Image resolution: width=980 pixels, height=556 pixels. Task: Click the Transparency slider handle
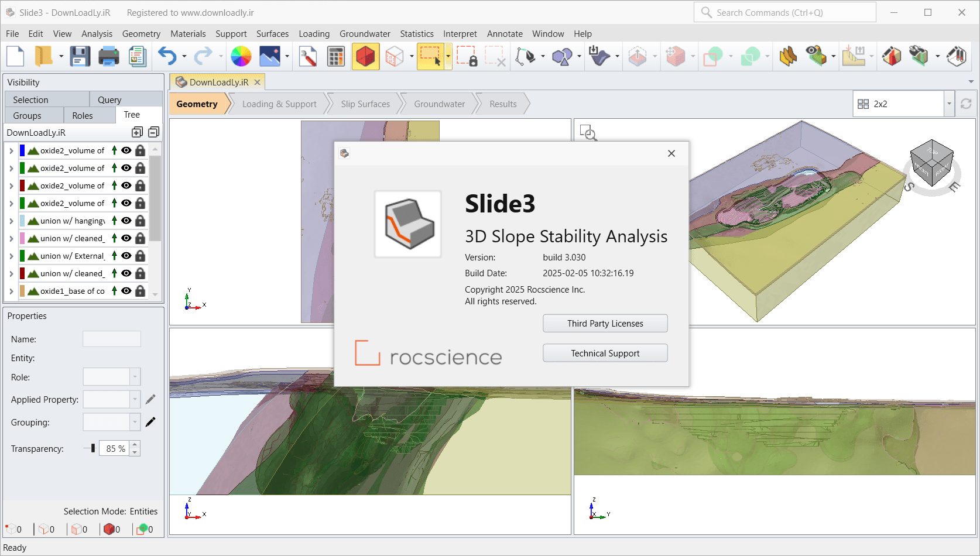coord(93,448)
